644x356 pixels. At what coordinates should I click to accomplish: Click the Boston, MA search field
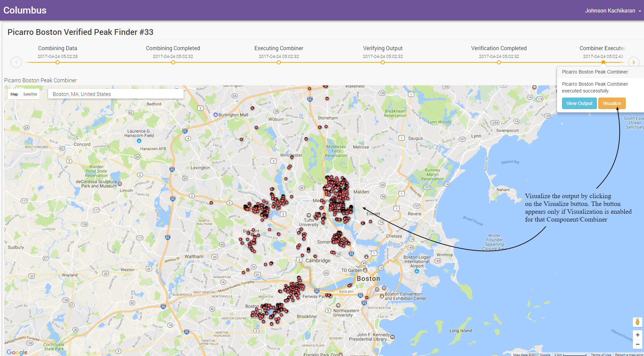(x=116, y=94)
